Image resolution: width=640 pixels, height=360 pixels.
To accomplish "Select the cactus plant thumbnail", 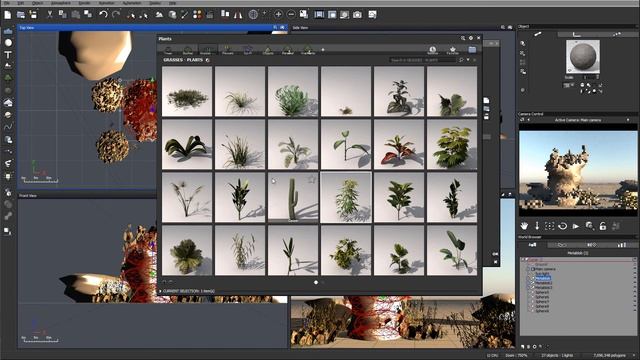I will point(293,198).
